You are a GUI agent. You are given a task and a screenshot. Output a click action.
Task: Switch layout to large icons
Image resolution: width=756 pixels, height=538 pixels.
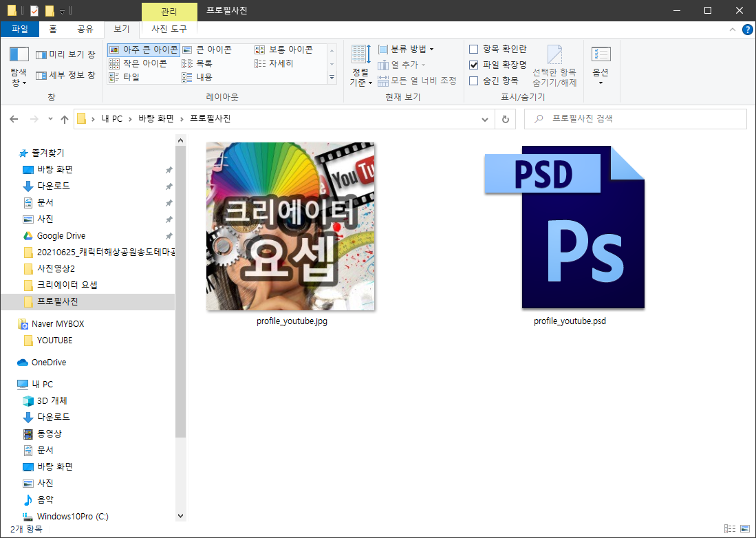pyautogui.click(x=207, y=50)
